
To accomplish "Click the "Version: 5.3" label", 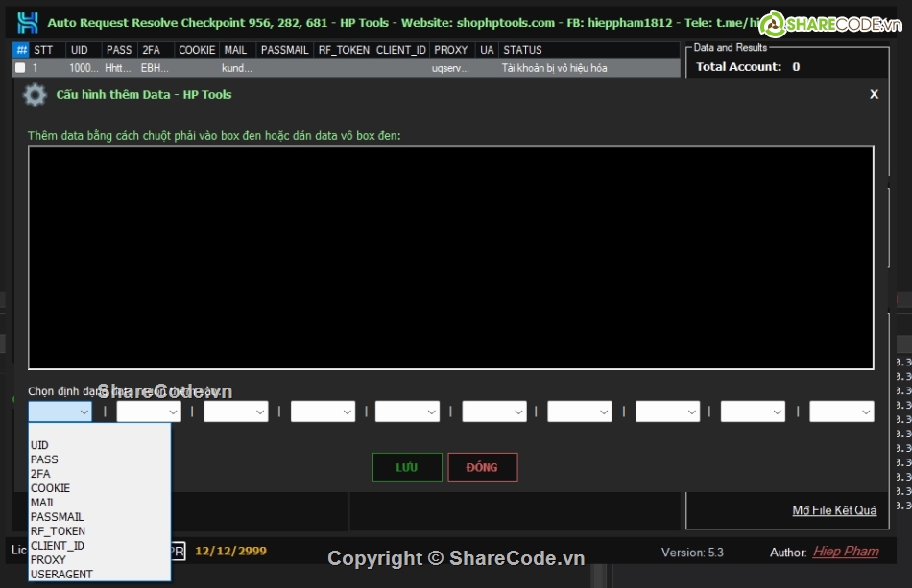I will [692, 552].
